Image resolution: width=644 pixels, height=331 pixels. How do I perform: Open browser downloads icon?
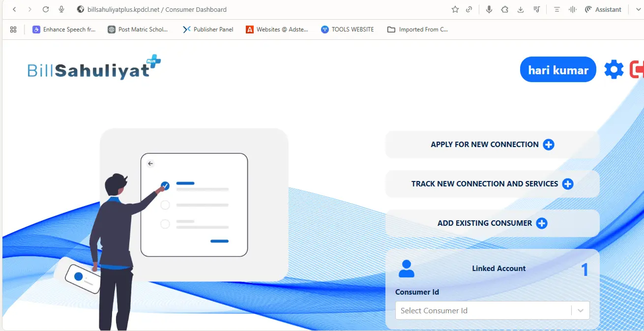click(x=521, y=9)
